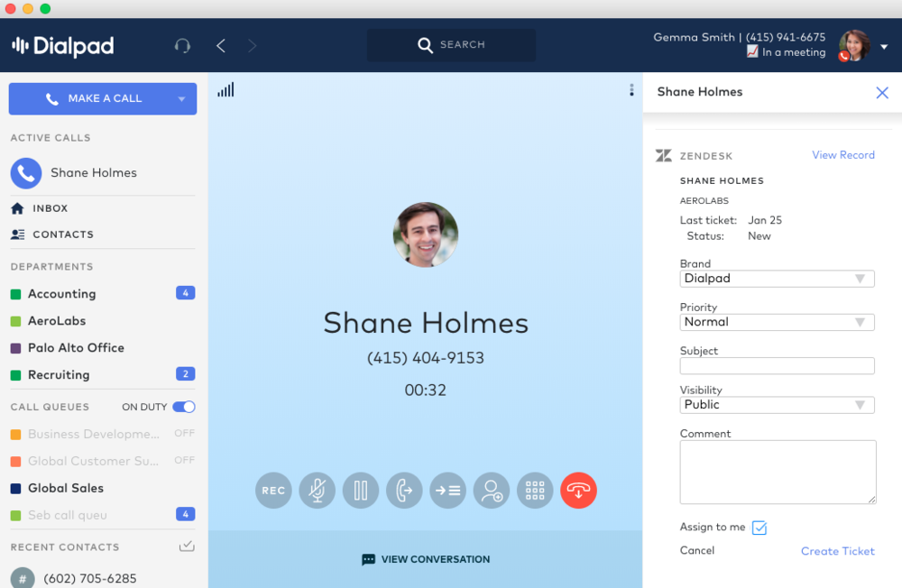Cancel the Zendesk ticket

[x=696, y=551]
